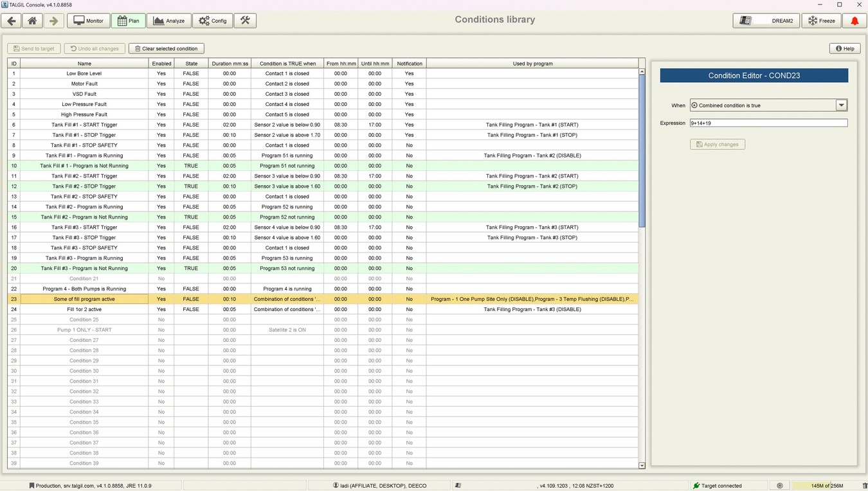Click the forward arrow navigation button
Image resolution: width=868 pixels, height=491 pixels.
point(53,21)
